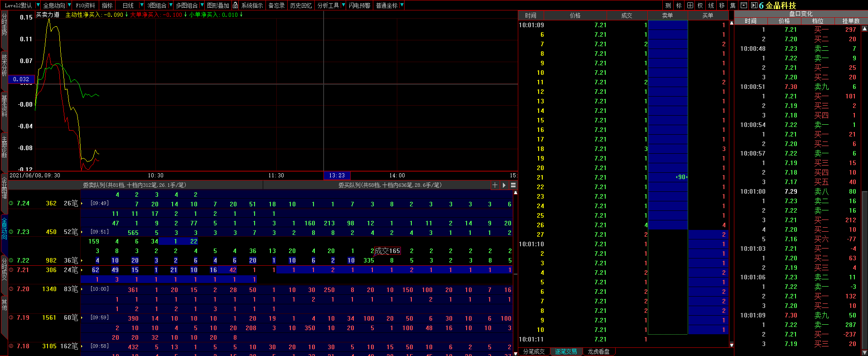
Task: Open the F10资料 menu item
Action: point(85,5)
